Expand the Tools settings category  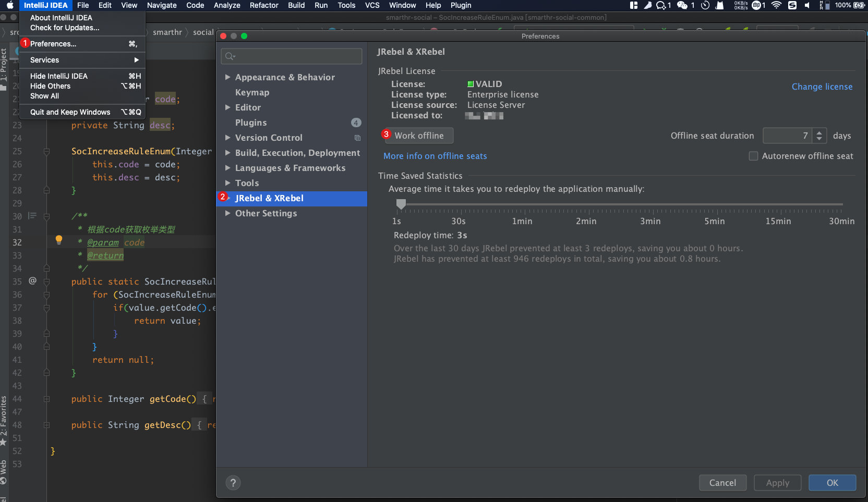[x=227, y=183]
